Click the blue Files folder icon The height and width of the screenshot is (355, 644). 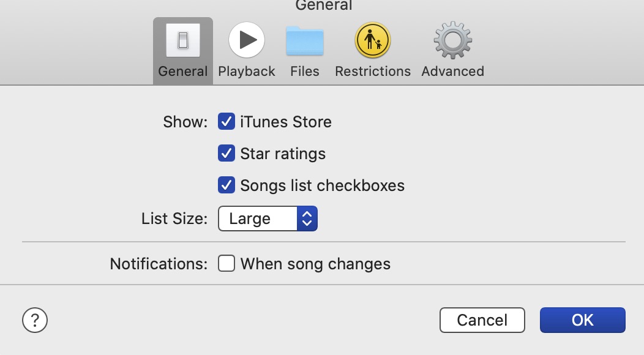[305, 41]
